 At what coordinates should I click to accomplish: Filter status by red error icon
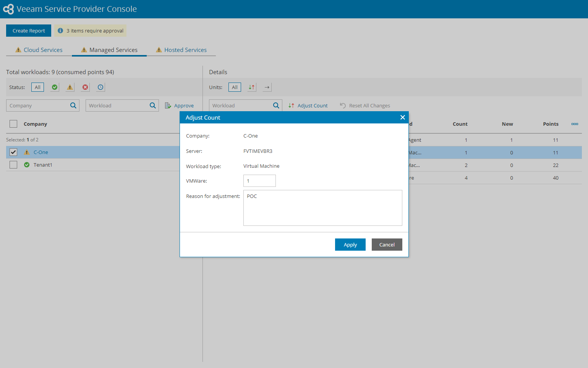85,87
